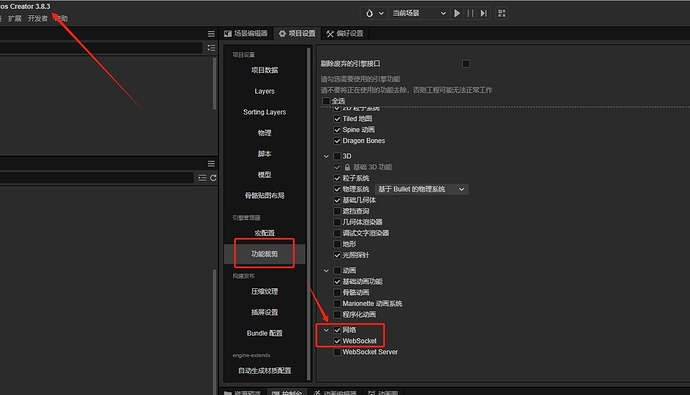Image resolution: width=690 pixels, height=395 pixels.
Task: Enable the 地形 checkbox
Action: click(337, 244)
